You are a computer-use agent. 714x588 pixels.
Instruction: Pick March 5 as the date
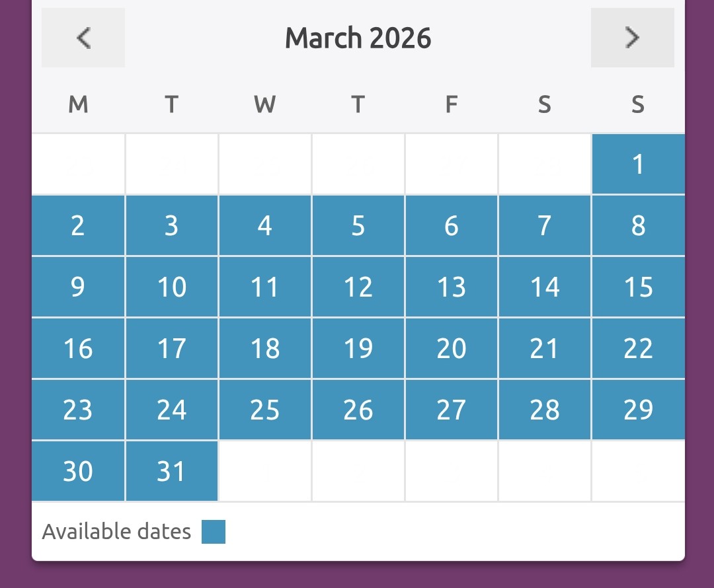pyautogui.click(x=358, y=226)
